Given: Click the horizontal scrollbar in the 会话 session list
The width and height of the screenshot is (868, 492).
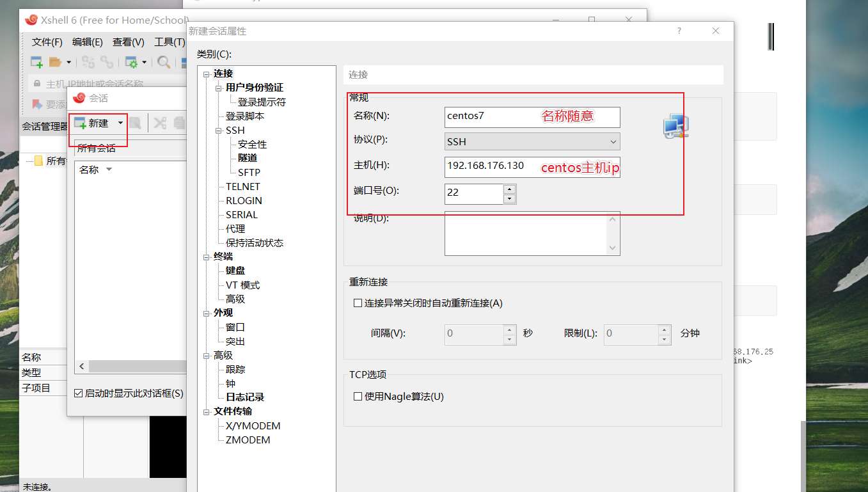Looking at the screenshot, I should tap(131, 367).
